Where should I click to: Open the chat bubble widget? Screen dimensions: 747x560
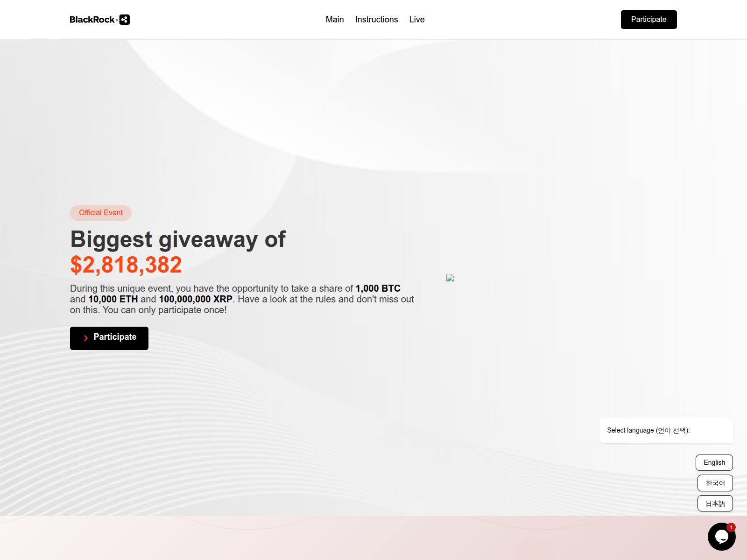tap(721, 537)
